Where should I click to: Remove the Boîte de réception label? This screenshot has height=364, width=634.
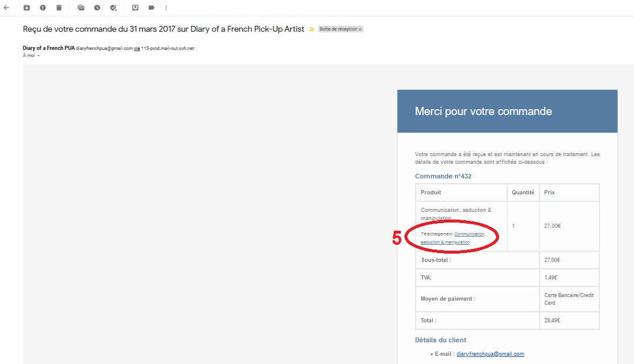click(x=360, y=29)
